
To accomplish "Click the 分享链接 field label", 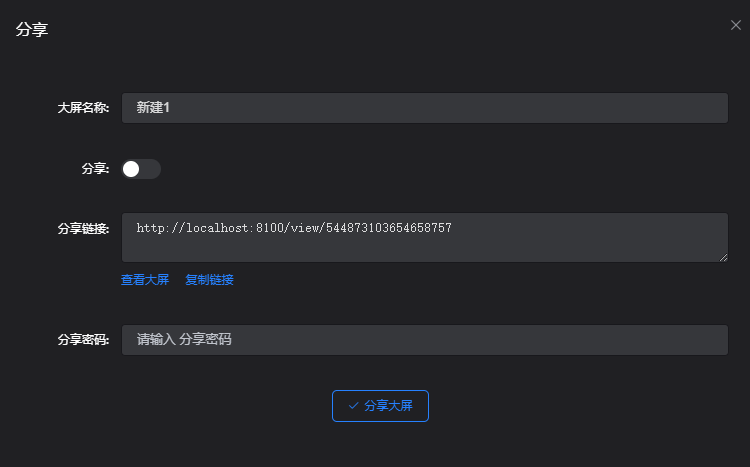I will tap(83, 228).
